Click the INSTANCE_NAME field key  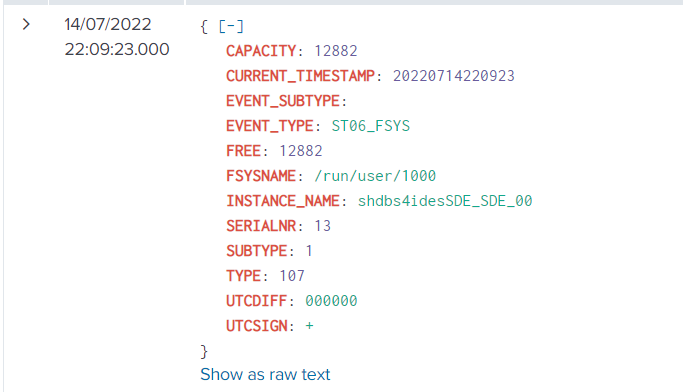(x=283, y=201)
